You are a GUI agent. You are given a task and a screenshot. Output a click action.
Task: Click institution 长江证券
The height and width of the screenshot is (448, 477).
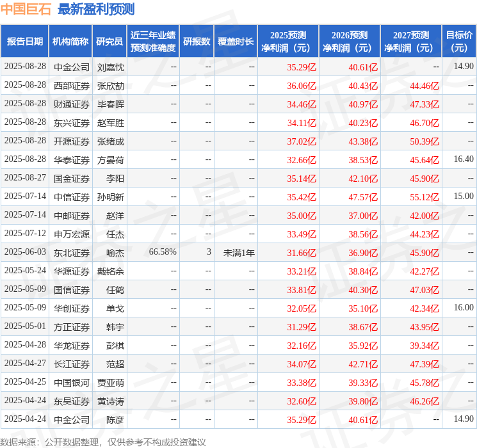(72, 364)
